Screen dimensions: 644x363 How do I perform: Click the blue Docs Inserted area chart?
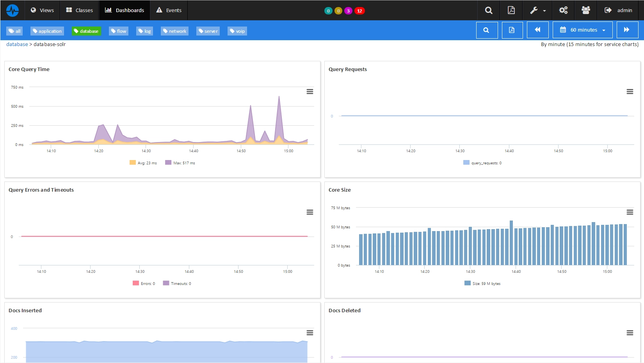pos(167,352)
